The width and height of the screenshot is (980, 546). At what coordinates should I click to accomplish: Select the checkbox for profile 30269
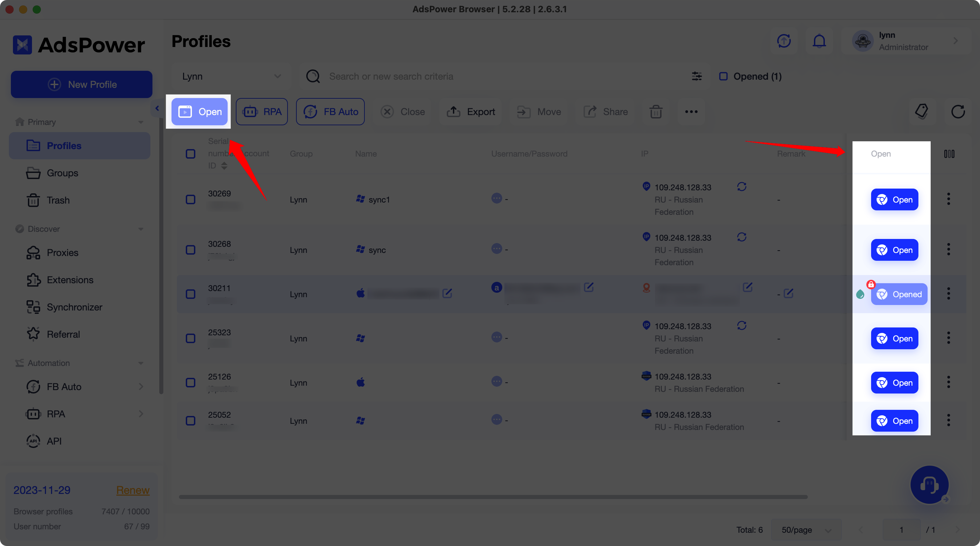point(191,199)
